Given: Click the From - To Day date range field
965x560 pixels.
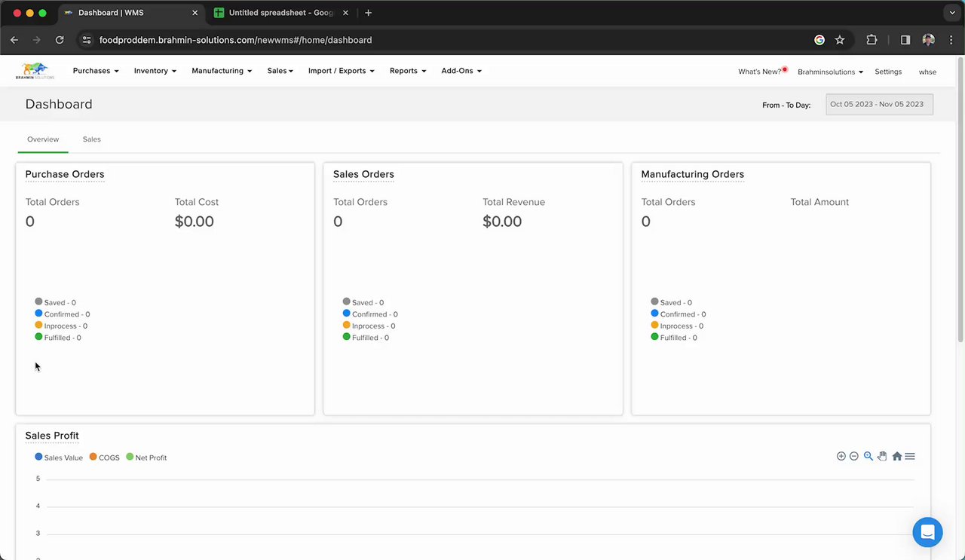Looking at the screenshot, I should [879, 104].
